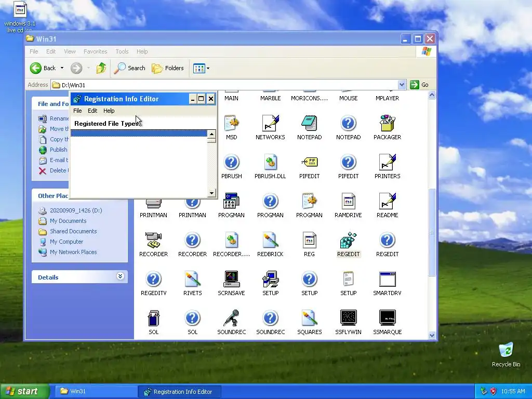Select the SOUNDREC file with microphone icon
The height and width of the screenshot is (399, 532).
click(231, 318)
